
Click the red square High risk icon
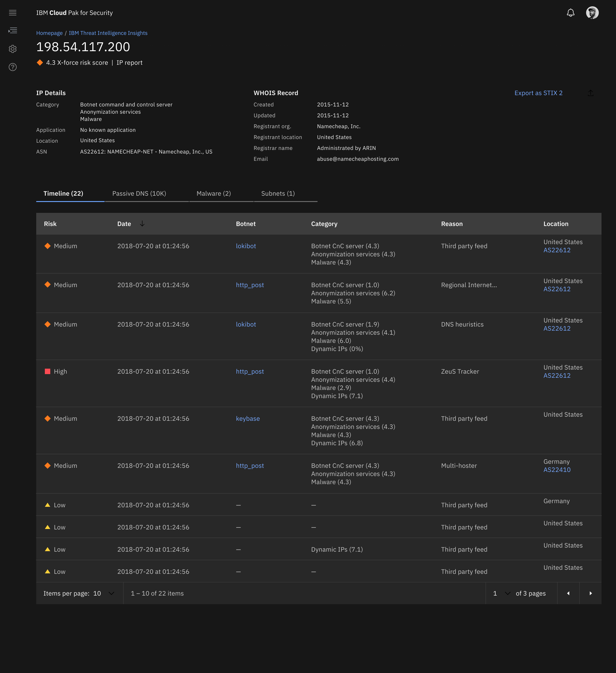click(x=47, y=371)
